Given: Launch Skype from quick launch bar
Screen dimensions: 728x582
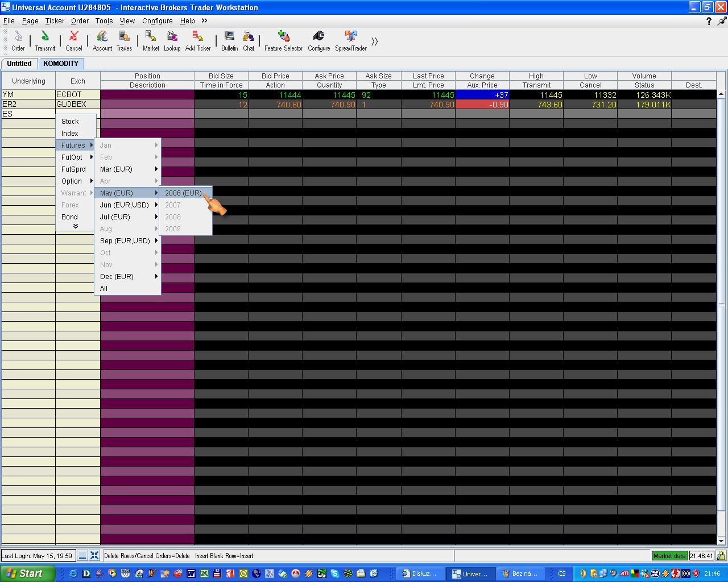Looking at the screenshot, I should click(335, 573).
